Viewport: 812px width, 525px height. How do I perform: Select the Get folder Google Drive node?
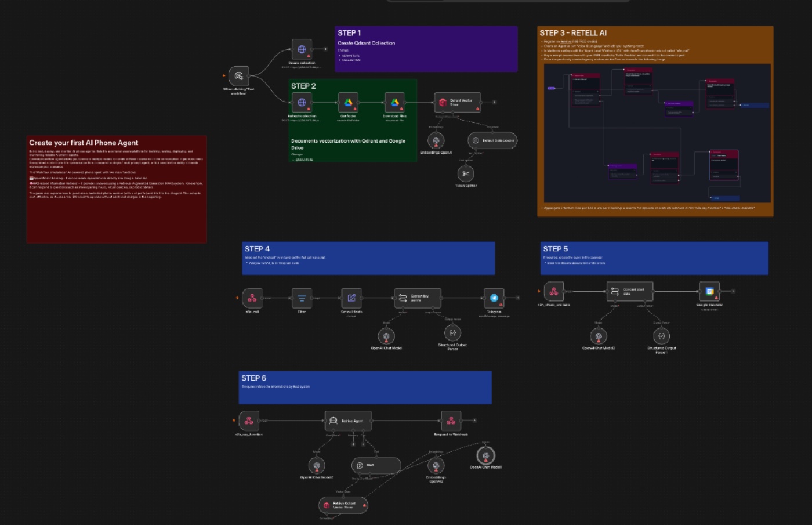(348, 103)
